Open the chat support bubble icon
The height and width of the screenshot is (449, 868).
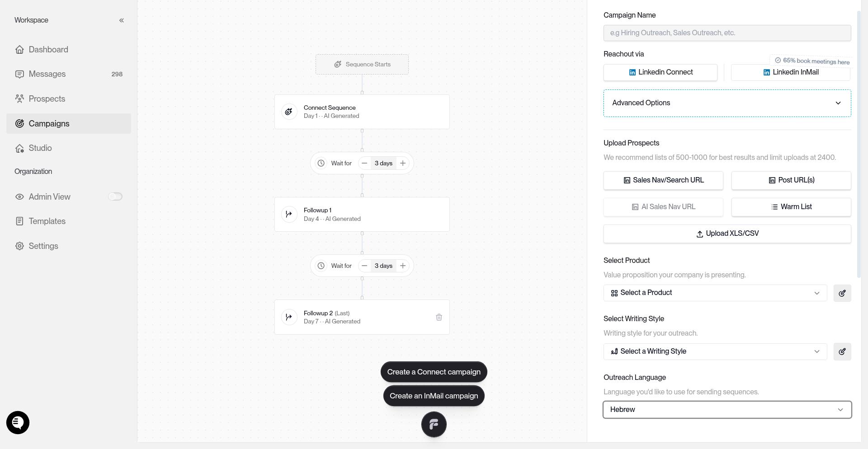[18, 423]
